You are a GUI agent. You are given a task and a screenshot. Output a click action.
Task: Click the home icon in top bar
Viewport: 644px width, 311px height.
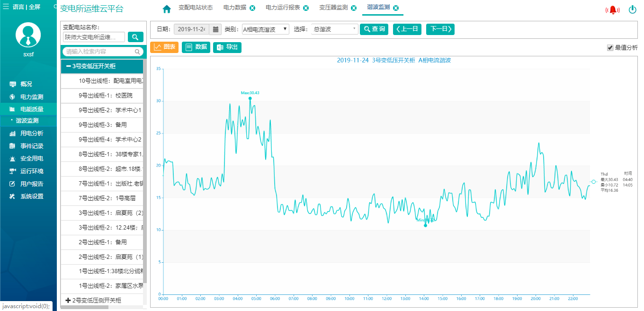point(166,9)
